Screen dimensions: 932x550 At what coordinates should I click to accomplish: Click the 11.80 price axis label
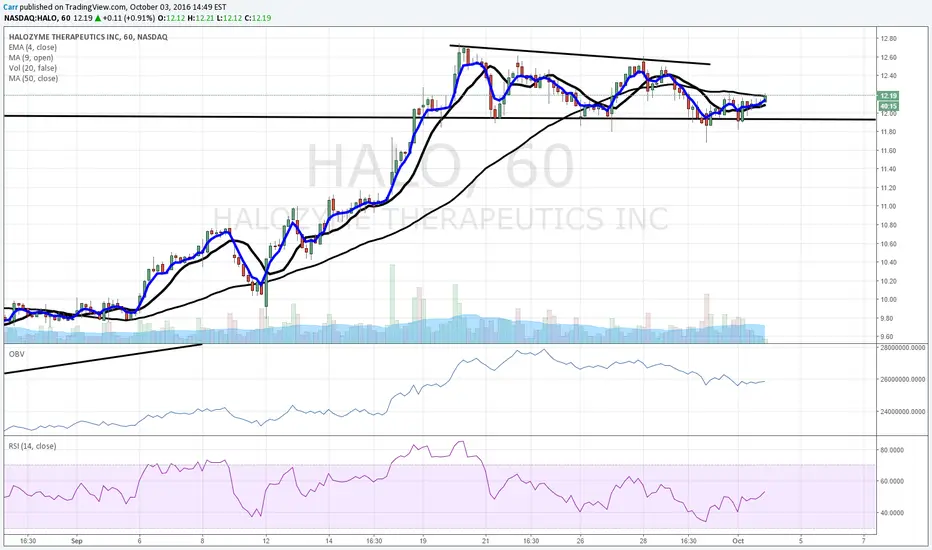click(889, 132)
